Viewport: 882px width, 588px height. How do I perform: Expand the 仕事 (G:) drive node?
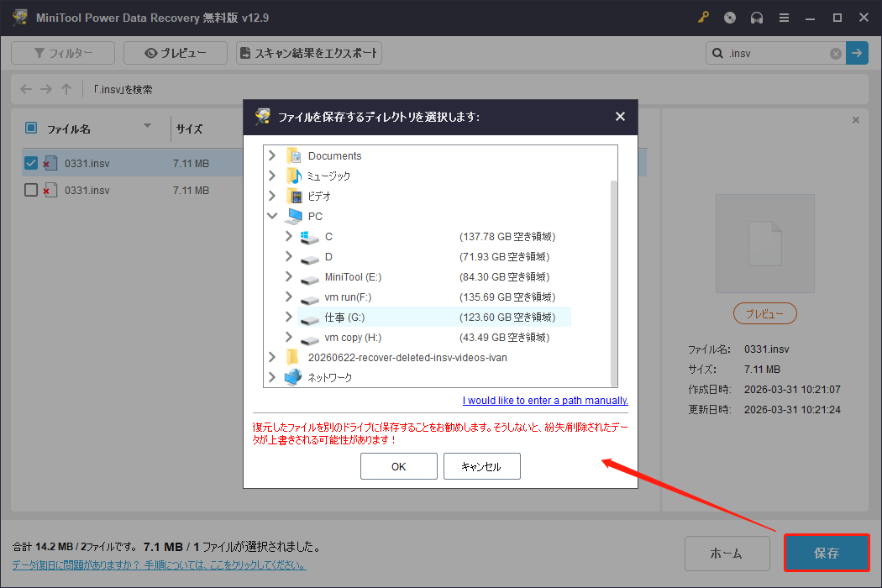289,318
